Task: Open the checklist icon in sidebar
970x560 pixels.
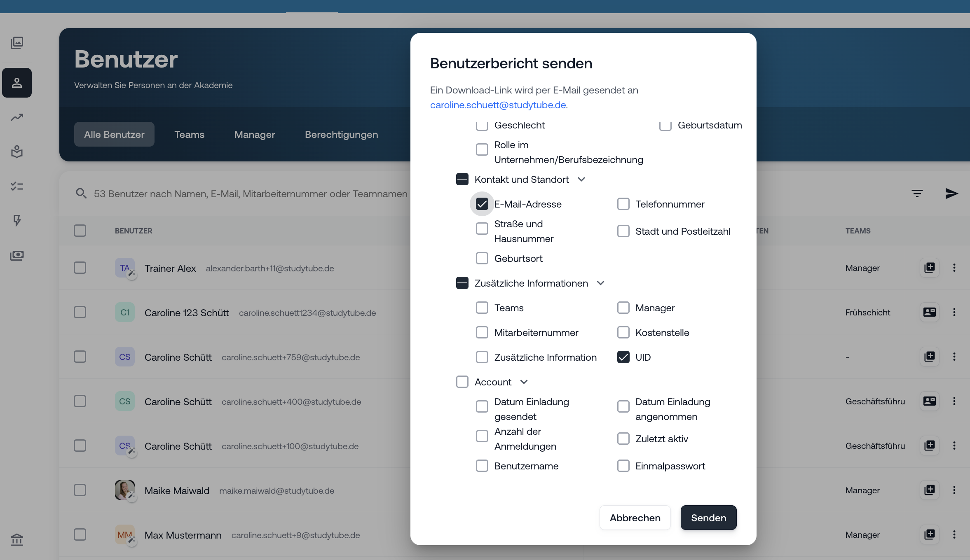Action: [x=17, y=187]
